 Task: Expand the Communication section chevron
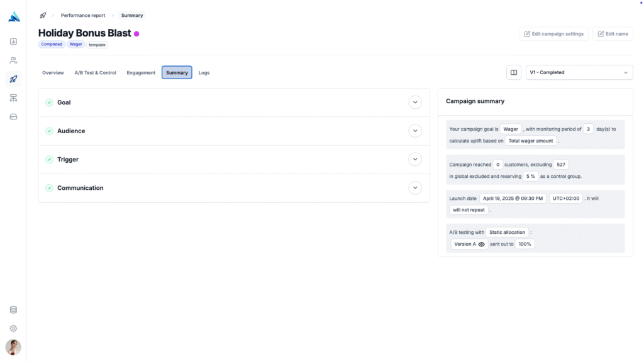click(x=414, y=187)
